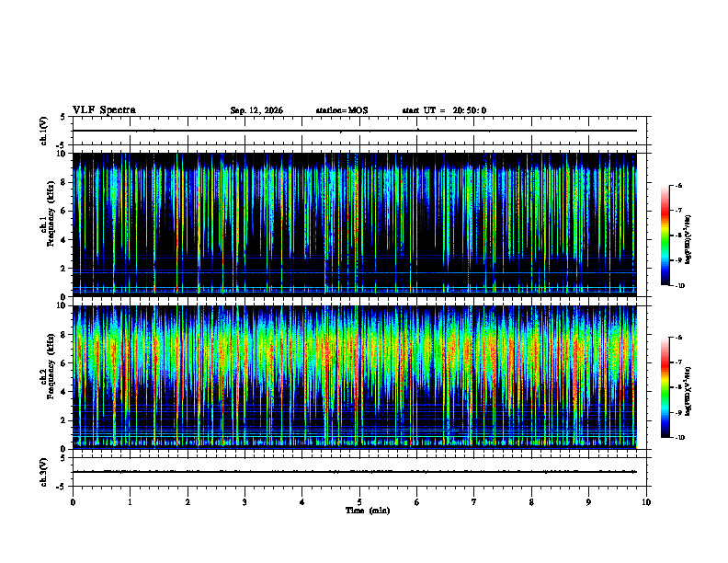Select the 9 minute tick label on time axis
This screenshot has height=563, width=728.
point(588,502)
